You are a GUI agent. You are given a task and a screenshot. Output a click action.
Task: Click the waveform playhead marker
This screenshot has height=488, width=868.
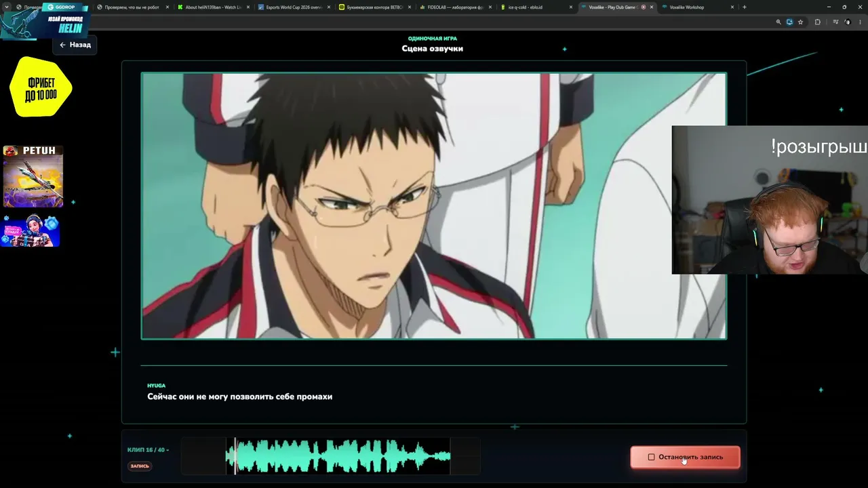pos(235,456)
